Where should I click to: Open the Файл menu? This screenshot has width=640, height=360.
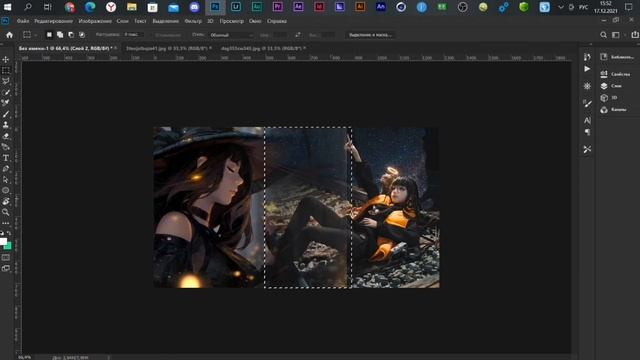click(x=23, y=21)
